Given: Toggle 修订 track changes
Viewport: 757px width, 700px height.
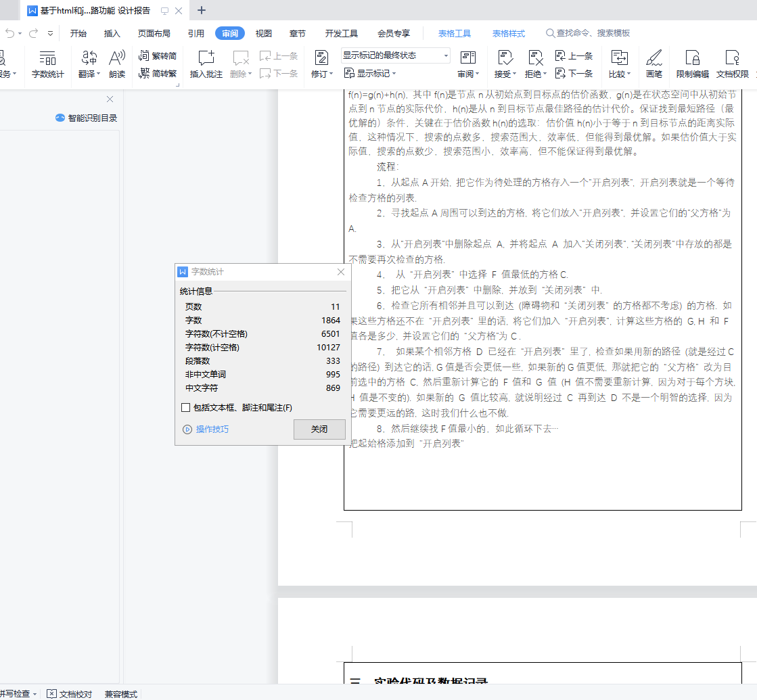Looking at the screenshot, I should coord(321,64).
